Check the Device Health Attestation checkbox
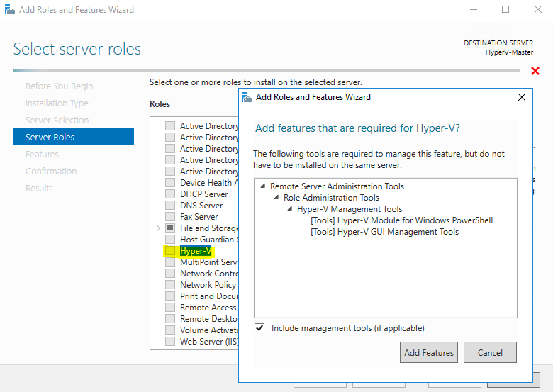Image resolution: width=553 pixels, height=392 pixels. (170, 183)
